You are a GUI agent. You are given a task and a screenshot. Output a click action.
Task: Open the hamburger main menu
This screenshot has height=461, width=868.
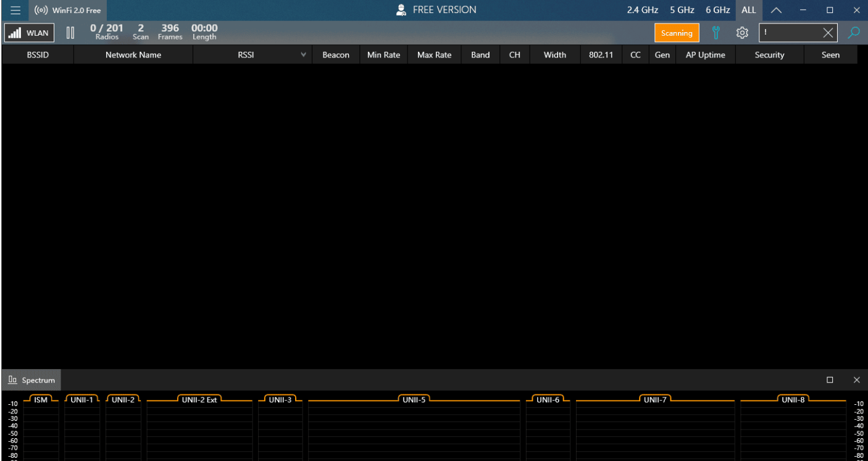[x=15, y=10]
